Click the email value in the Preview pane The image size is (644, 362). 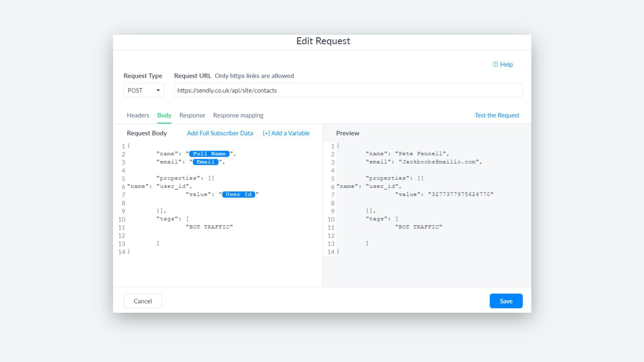point(439,162)
